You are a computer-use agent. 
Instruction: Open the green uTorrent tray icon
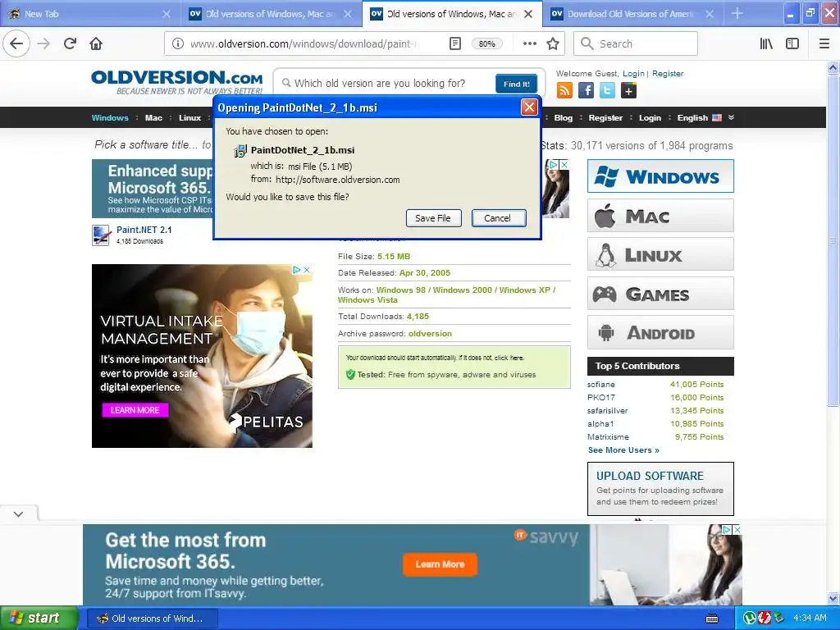750,619
